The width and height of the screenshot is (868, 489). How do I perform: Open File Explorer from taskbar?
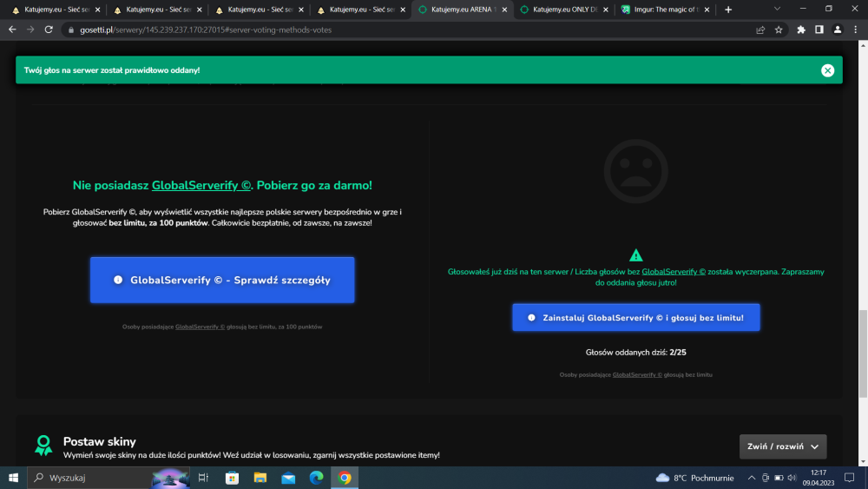pos(260,478)
